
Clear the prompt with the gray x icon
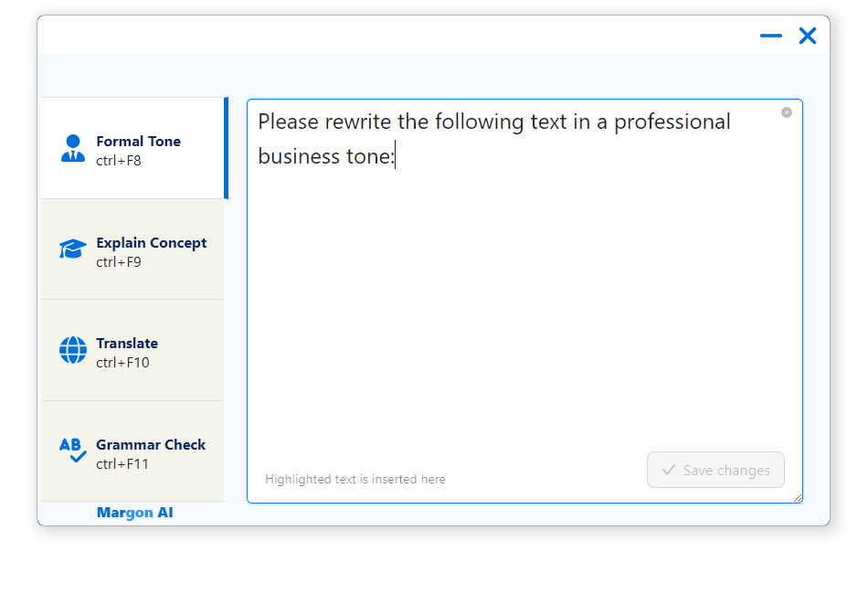tap(787, 112)
